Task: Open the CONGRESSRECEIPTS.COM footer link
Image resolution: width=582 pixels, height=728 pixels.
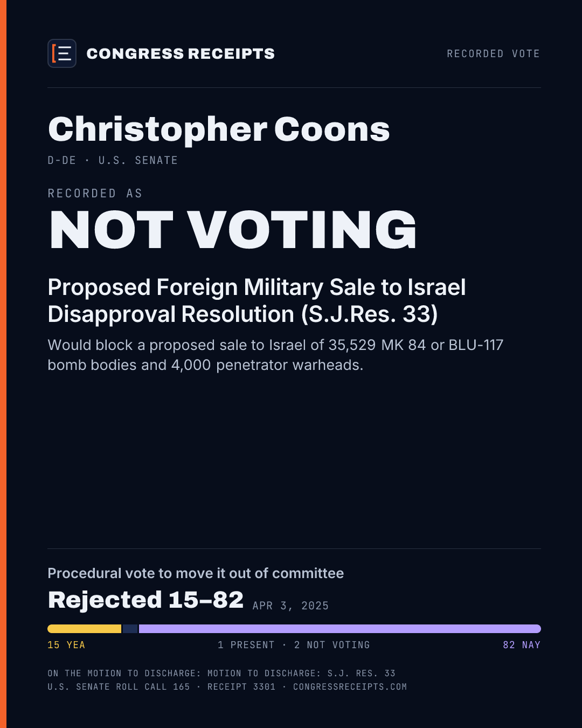Action: coord(350,686)
